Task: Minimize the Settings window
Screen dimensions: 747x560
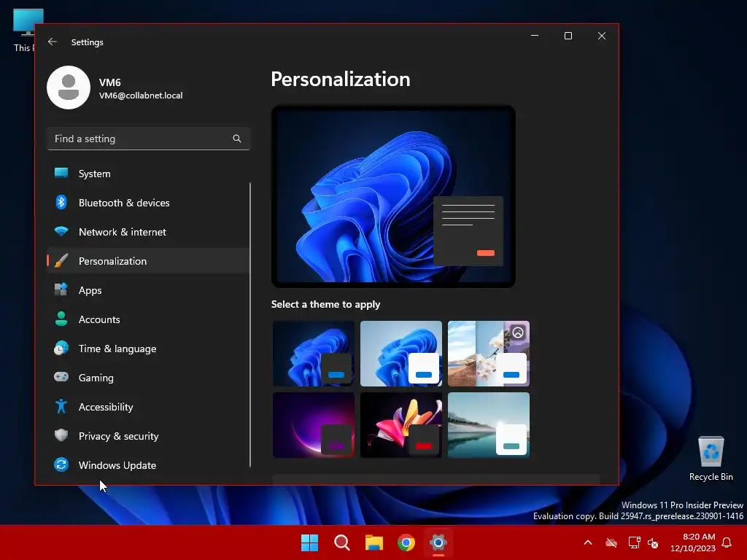Action: point(535,36)
